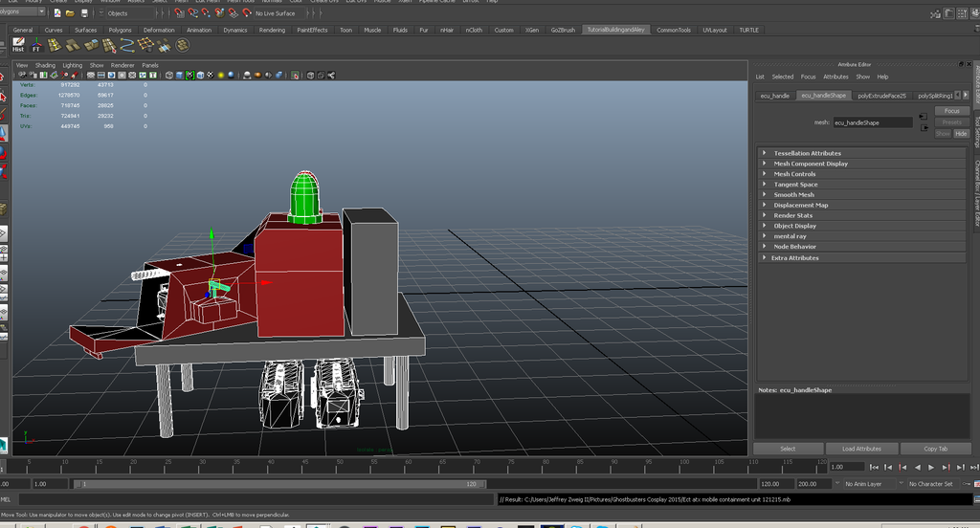Screen dimensions: 980x528
Task: Expand Render Stats section
Action: 861,215
